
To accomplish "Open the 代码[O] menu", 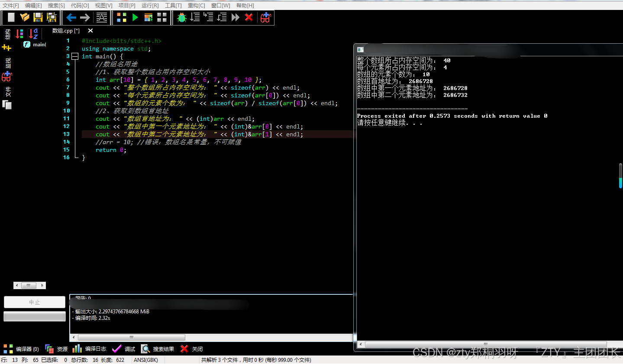I will [80, 5].
